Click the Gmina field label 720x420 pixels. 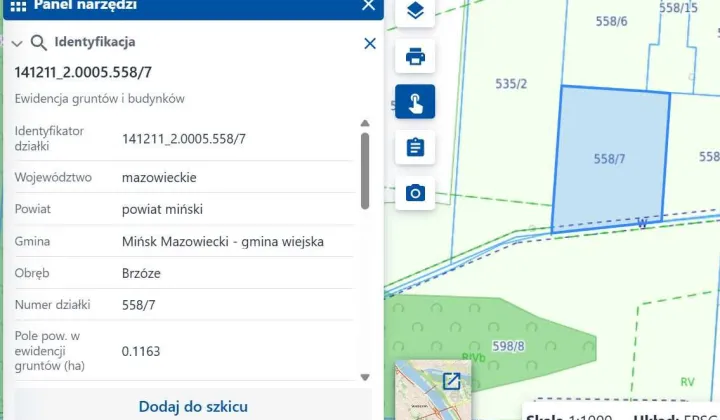pyautogui.click(x=32, y=241)
